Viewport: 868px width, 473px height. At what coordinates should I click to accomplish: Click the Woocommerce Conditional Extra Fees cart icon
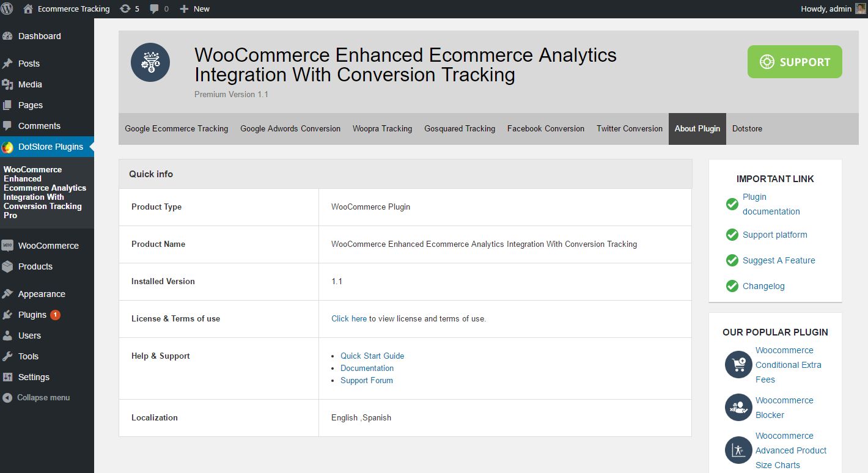(x=738, y=365)
